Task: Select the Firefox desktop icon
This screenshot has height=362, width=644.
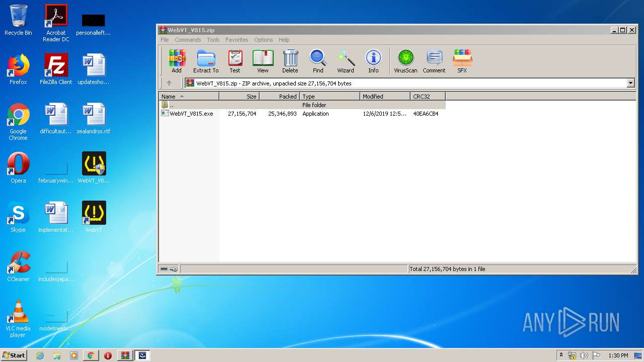Action: coord(18,69)
